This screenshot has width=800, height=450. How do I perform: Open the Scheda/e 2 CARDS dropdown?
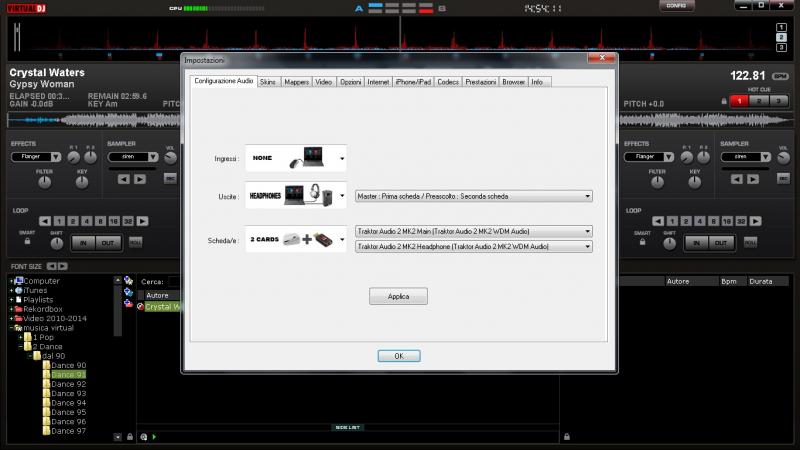296,239
